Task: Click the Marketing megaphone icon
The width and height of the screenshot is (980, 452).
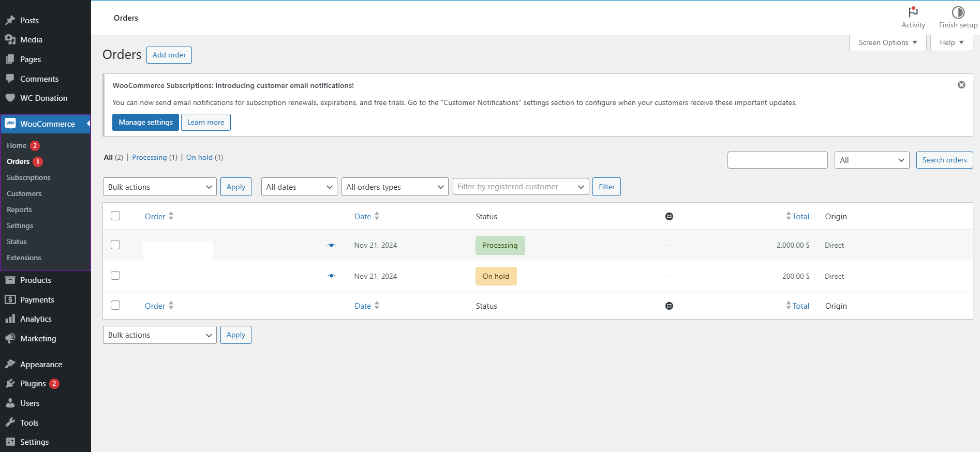Action: tap(10, 338)
